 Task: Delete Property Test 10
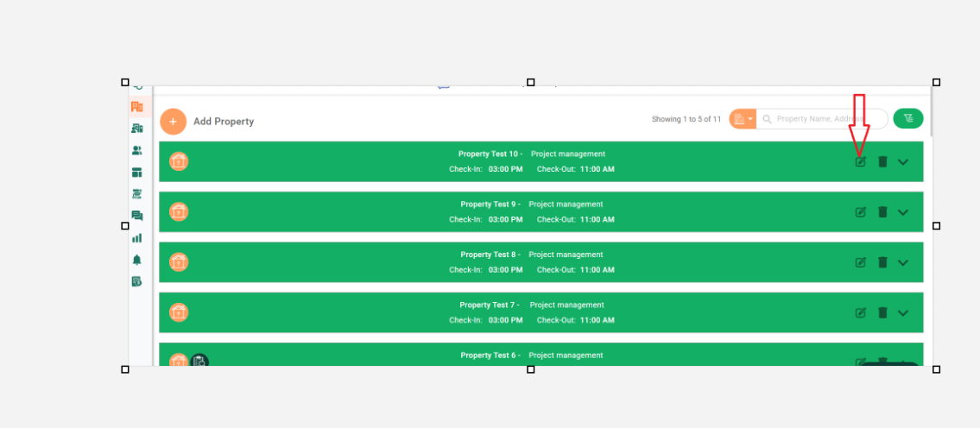[x=882, y=162]
